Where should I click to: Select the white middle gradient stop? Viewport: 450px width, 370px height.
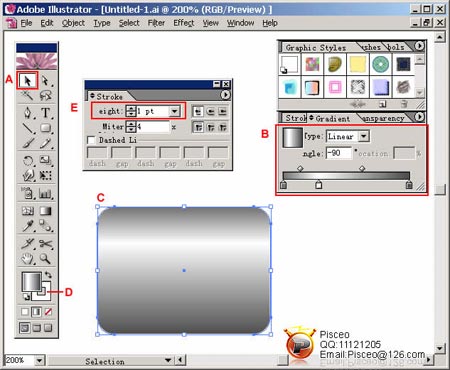coord(319,184)
